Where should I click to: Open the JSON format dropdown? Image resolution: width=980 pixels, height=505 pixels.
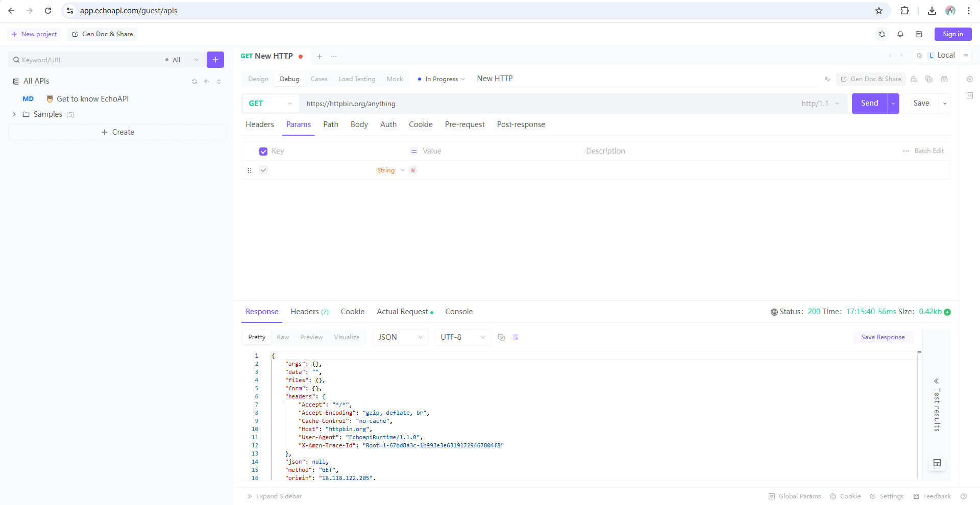click(x=401, y=337)
